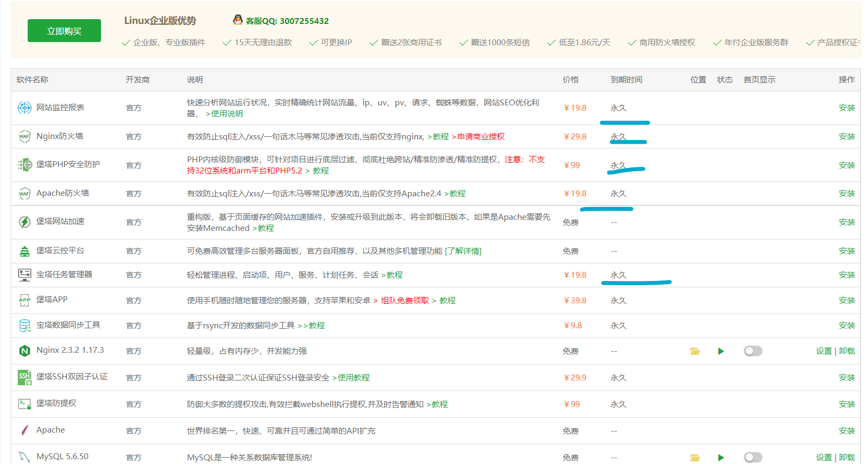
Task: Click the 宝塔数据同步工具 database icon
Action: point(24,326)
